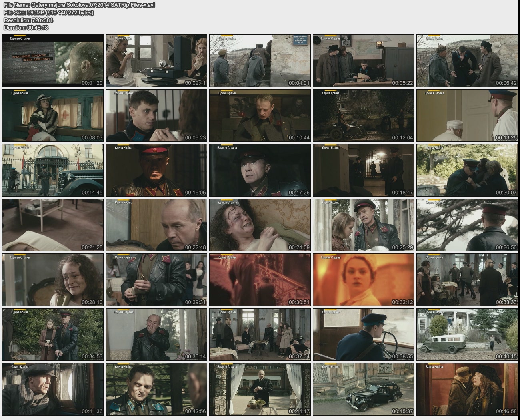The height and width of the screenshot is (420, 520).
Task: Select the frame timestamped 00:26:50
Action: click(467, 225)
